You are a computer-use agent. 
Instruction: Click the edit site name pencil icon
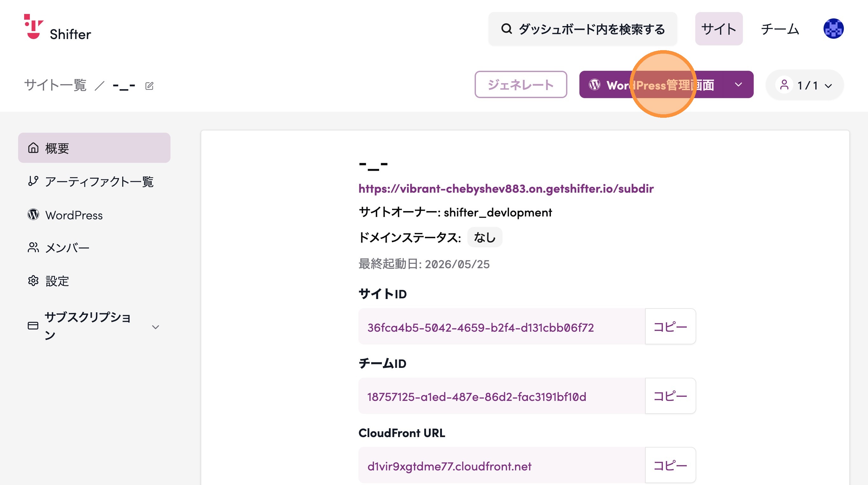pos(149,86)
